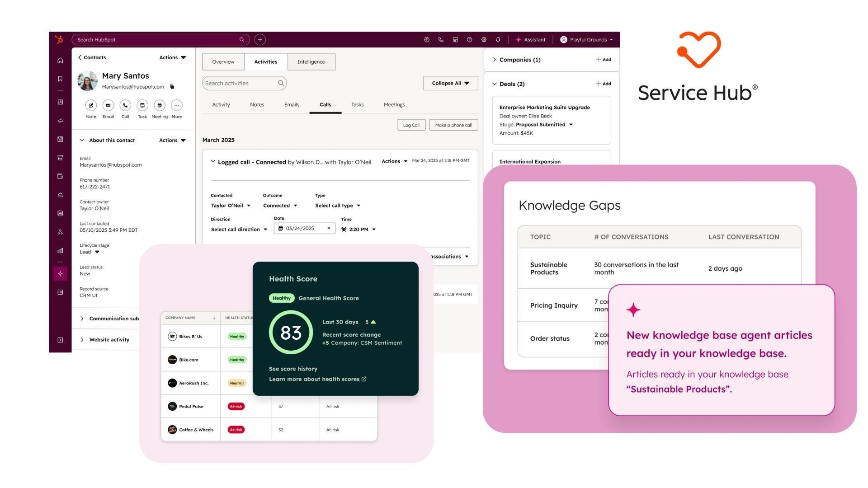Click the Log Call button
This screenshot has width=868, height=488.
click(x=411, y=125)
